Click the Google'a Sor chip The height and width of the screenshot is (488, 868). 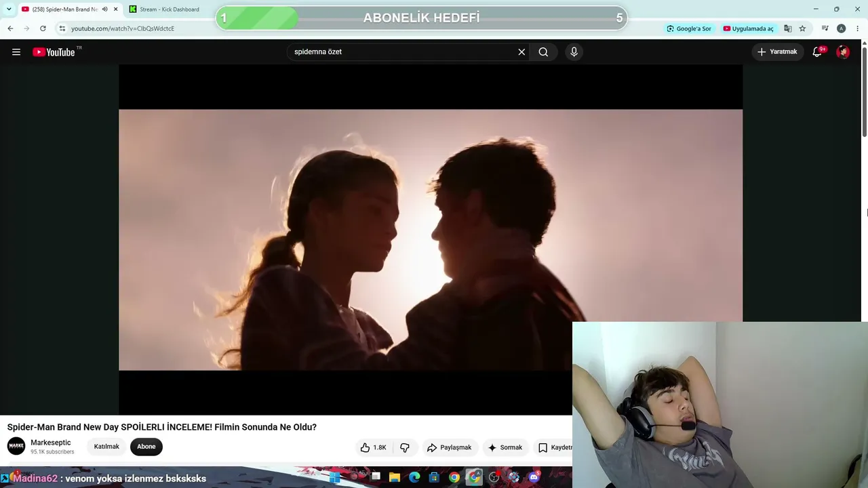click(x=689, y=28)
